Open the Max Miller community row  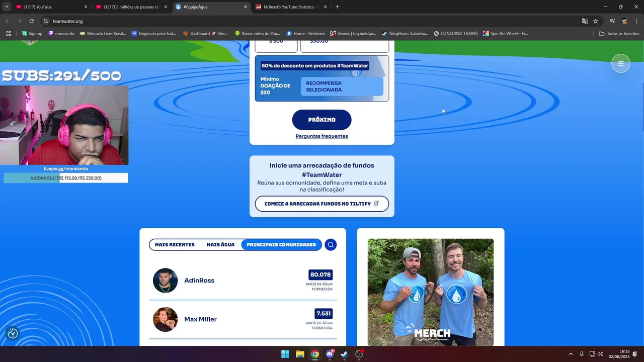click(x=243, y=319)
